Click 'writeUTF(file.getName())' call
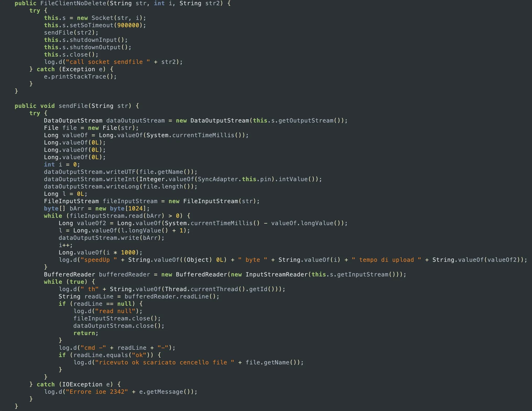 click(150, 172)
